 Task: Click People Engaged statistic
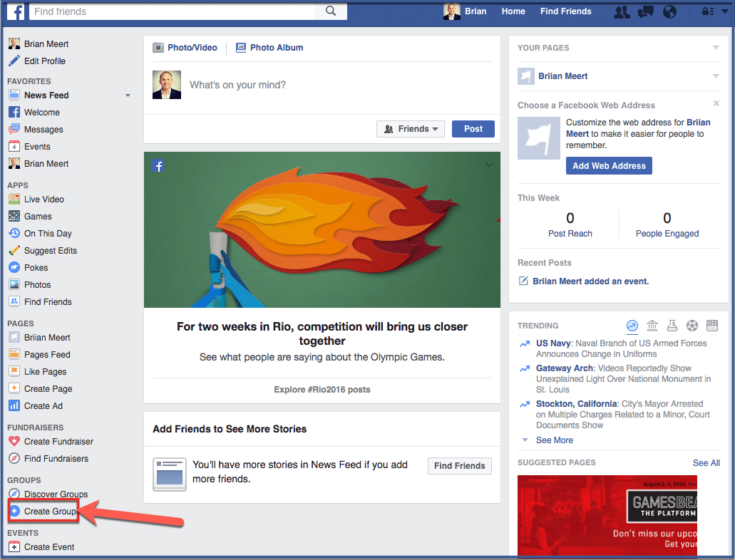[667, 224]
